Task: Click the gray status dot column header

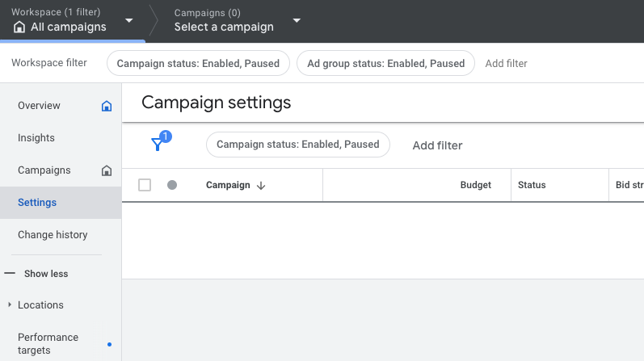Action: click(x=172, y=185)
